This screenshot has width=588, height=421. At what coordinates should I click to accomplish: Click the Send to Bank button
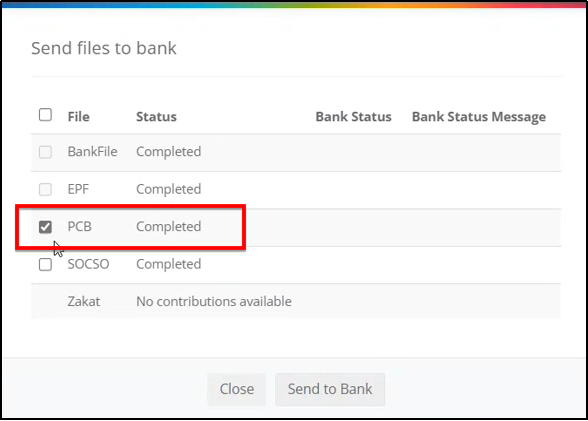tap(330, 389)
